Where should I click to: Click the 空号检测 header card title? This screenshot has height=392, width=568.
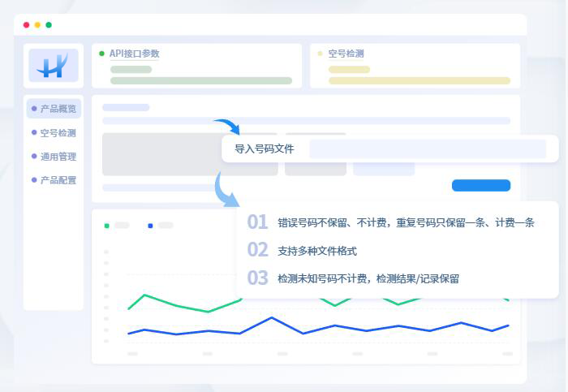[346, 54]
